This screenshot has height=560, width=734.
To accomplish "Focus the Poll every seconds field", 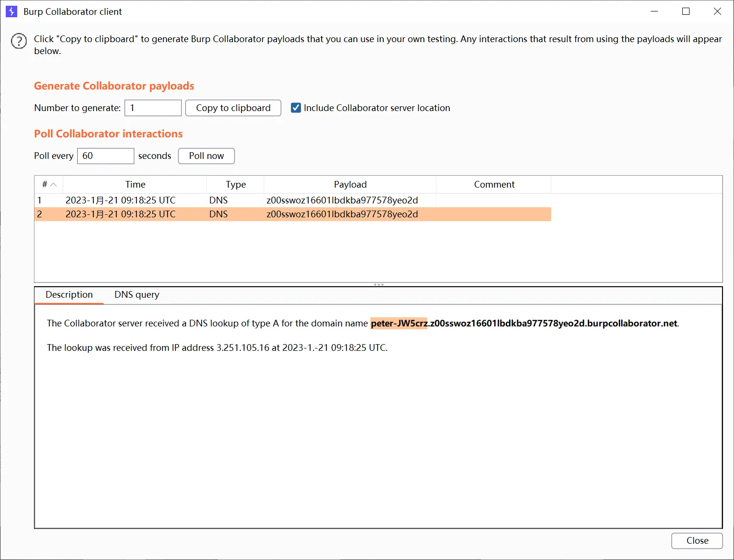I will (106, 156).
